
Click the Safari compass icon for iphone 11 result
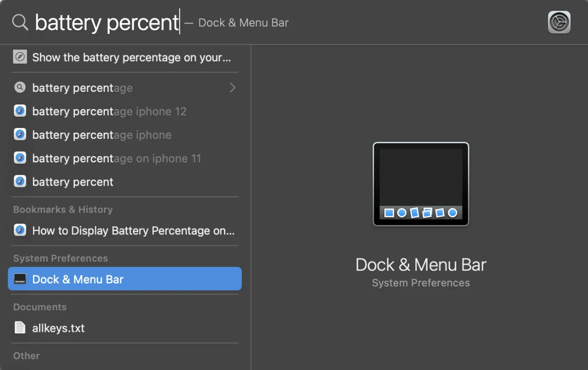[20, 158]
